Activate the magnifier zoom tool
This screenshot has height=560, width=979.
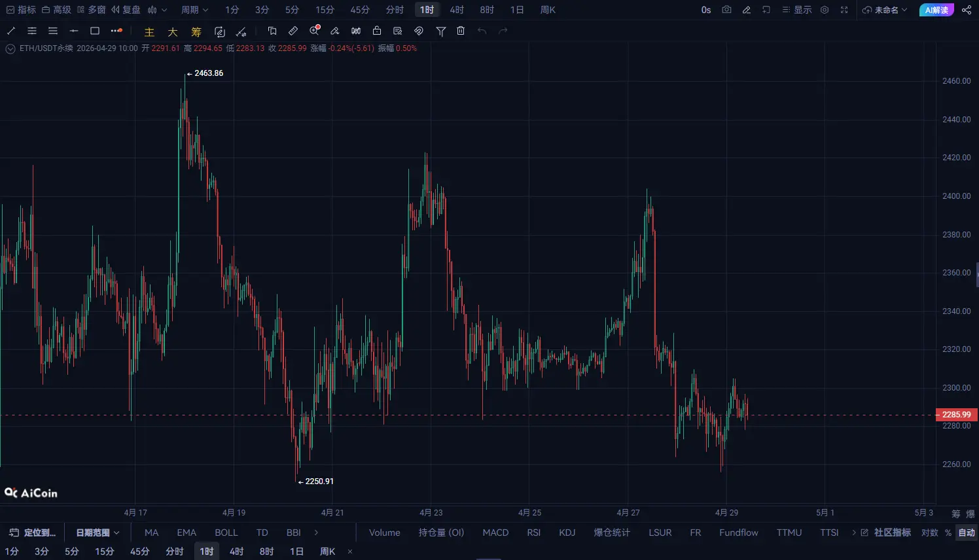(315, 30)
